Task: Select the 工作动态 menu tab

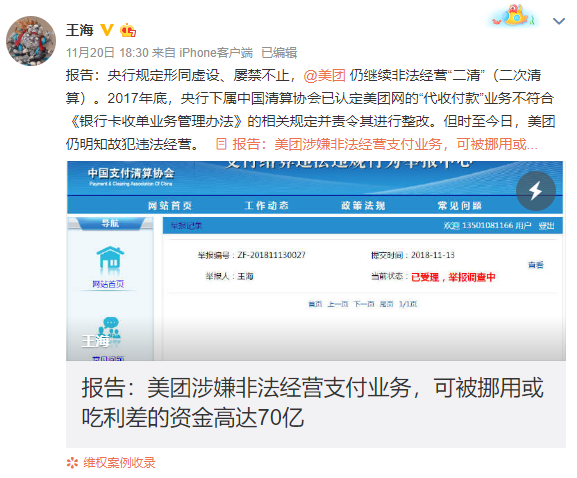Action: click(x=266, y=205)
